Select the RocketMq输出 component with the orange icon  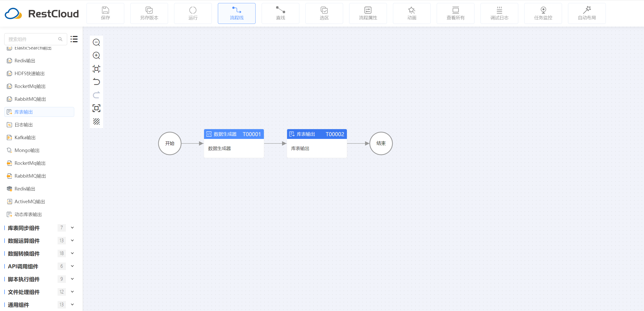[x=39, y=163]
